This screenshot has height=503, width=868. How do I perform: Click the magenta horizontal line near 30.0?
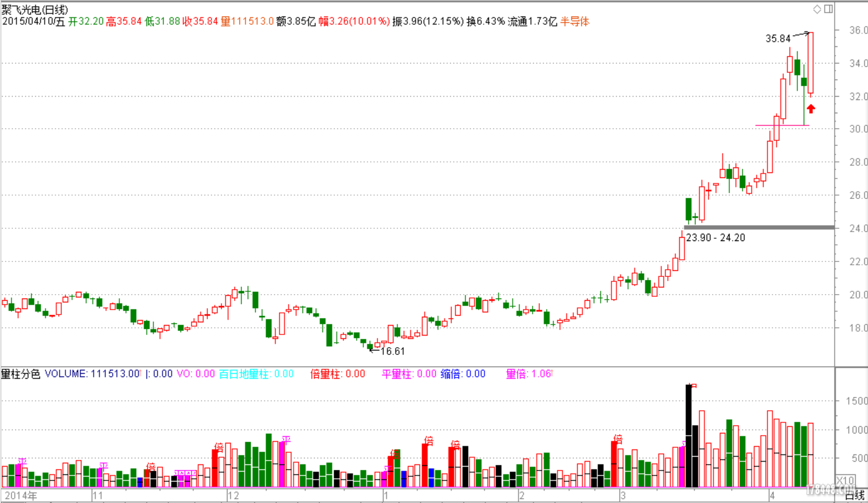(782, 125)
